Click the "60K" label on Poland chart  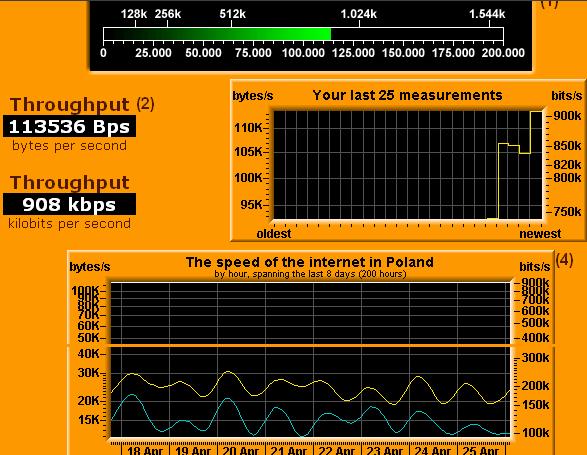88,326
